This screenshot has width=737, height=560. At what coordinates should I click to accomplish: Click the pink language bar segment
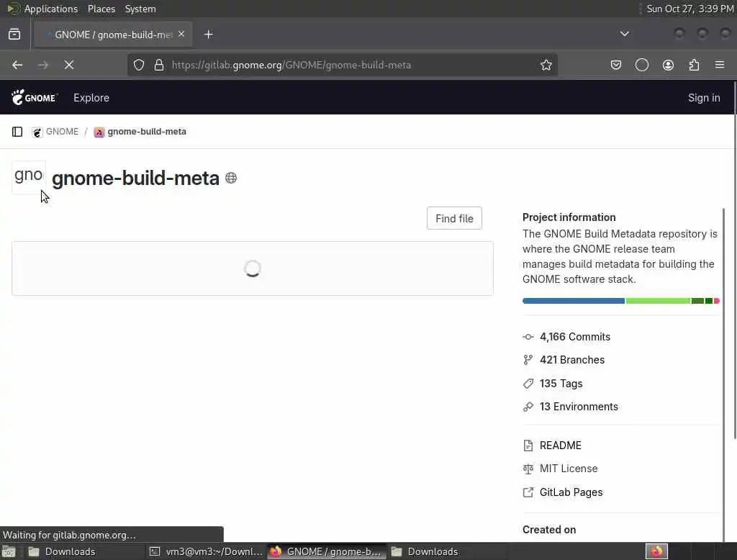(717, 301)
